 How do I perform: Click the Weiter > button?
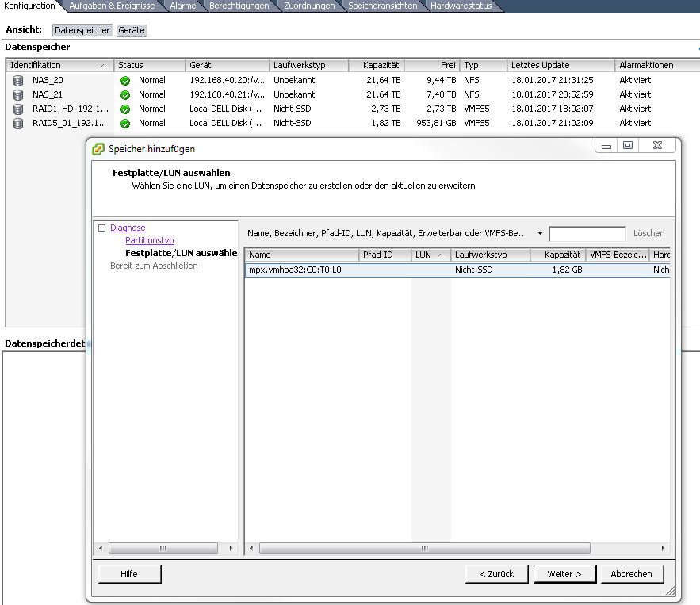pos(564,574)
